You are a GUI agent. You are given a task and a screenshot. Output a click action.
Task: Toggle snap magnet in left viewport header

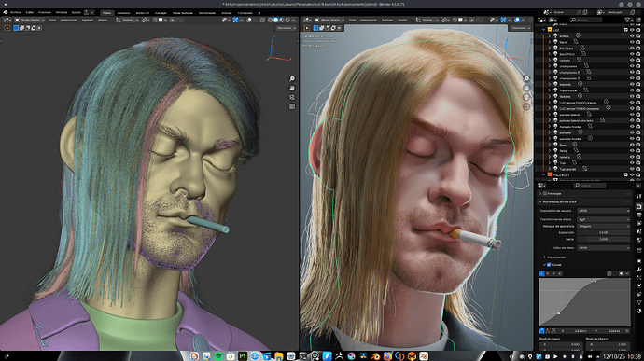155,20
